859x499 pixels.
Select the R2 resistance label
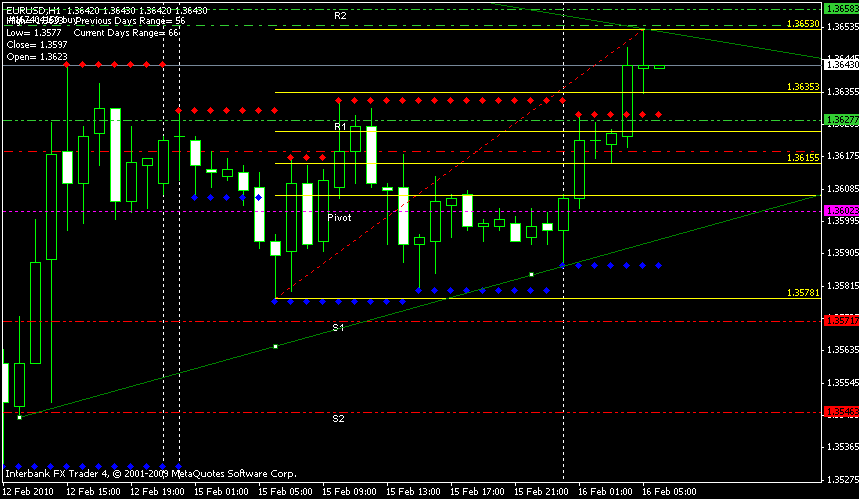340,16
